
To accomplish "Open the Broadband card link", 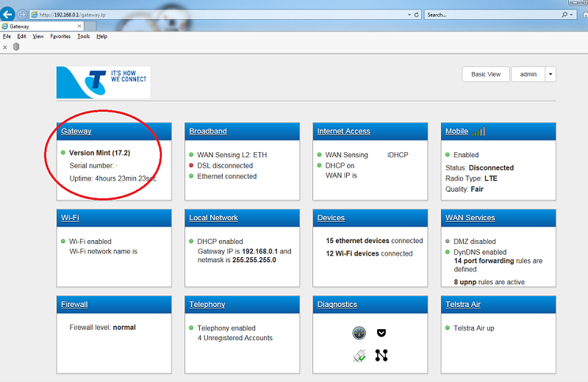I will click(208, 131).
